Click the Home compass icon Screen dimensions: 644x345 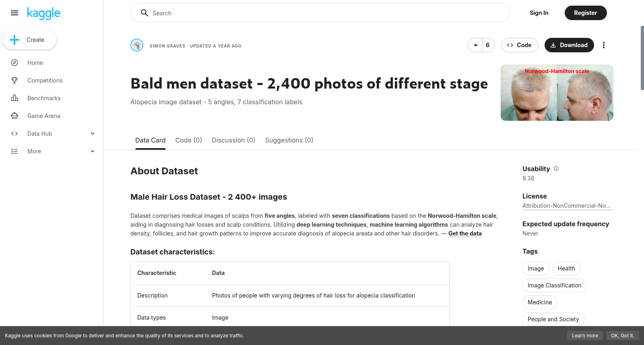(x=14, y=63)
